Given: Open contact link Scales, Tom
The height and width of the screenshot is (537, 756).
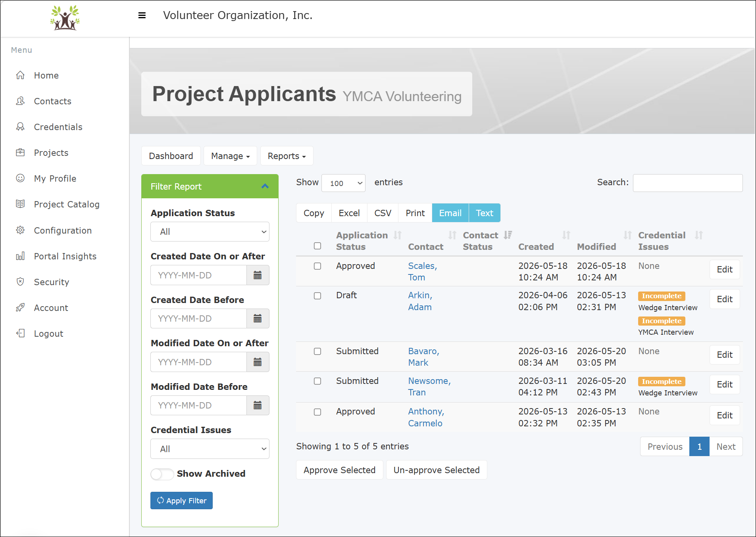Looking at the screenshot, I should [422, 272].
